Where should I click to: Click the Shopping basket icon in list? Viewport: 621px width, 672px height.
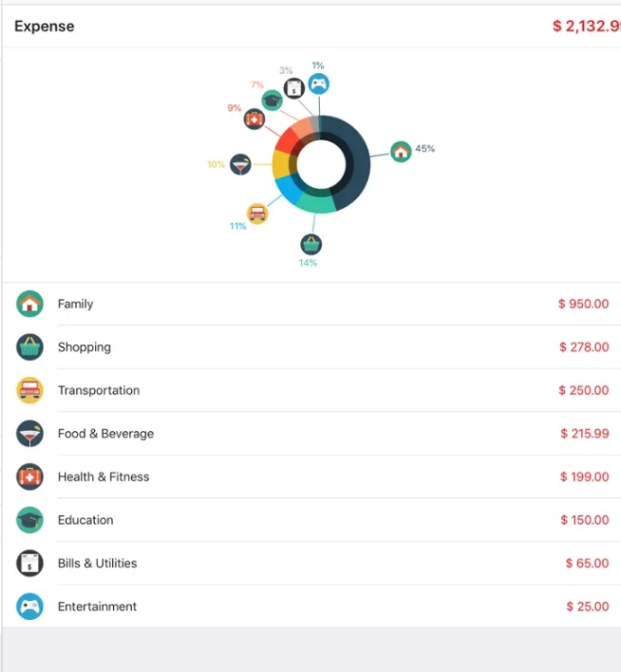click(x=29, y=347)
